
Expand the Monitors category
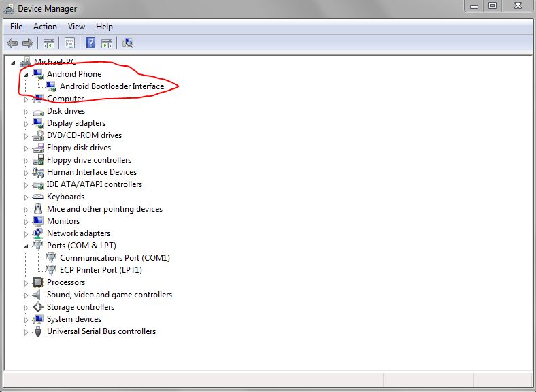[x=26, y=222]
